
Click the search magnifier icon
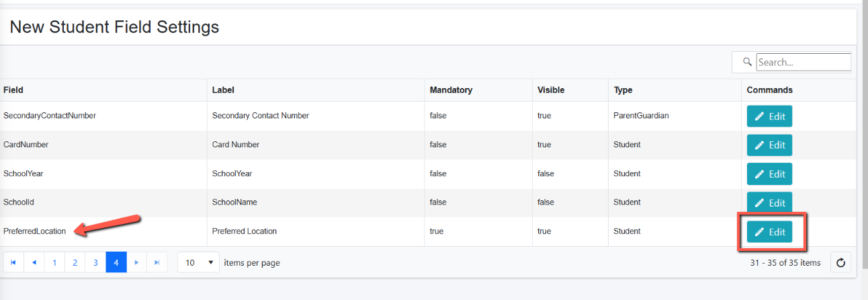click(x=746, y=62)
